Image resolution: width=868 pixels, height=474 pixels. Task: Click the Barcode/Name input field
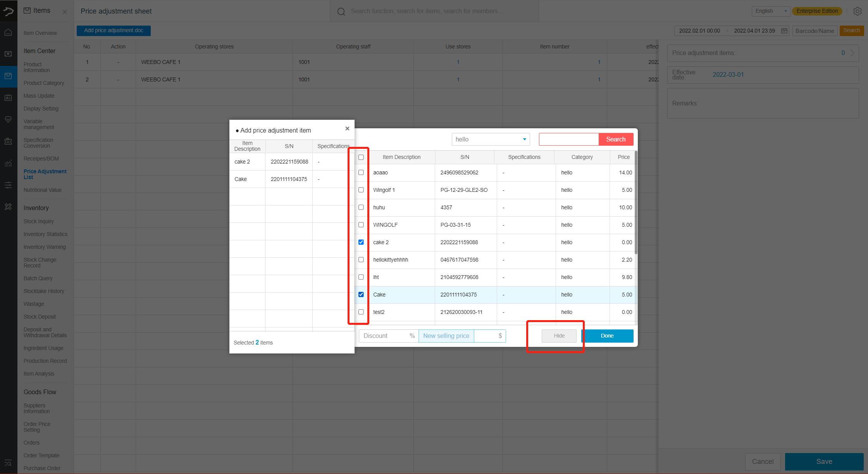(x=815, y=31)
